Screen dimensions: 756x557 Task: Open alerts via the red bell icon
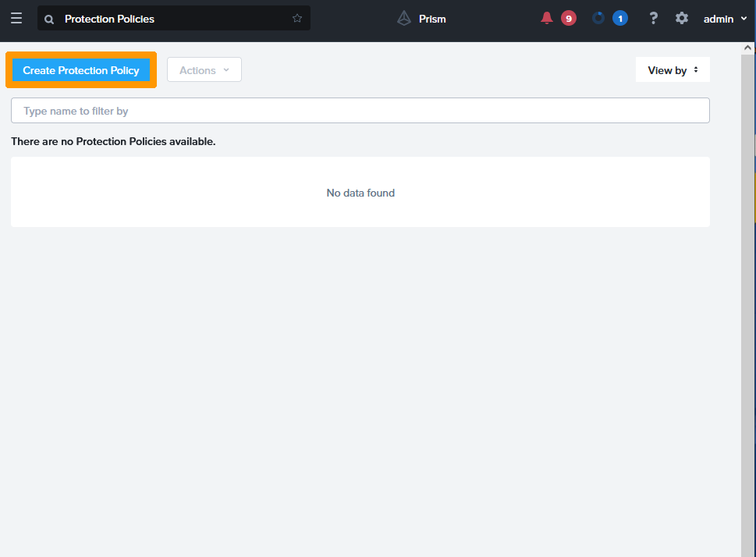point(547,19)
